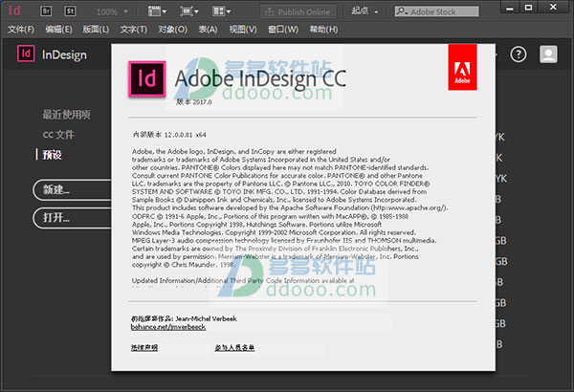Click the 版本 2017.0 text
The height and width of the screenshot is (392, 574).
point(194,102)
